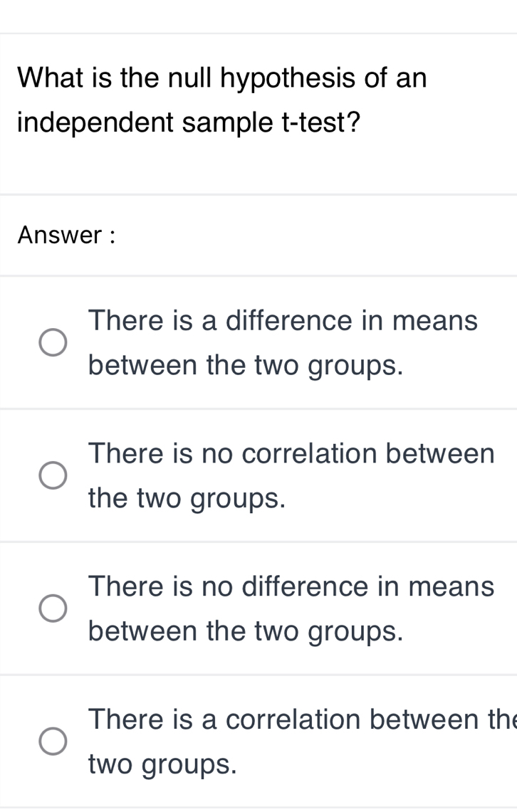The width and height of the screenshot is (517, 812).
Task: Mark the 'no difference in means' radio button
Action: (x=53, y=608)
